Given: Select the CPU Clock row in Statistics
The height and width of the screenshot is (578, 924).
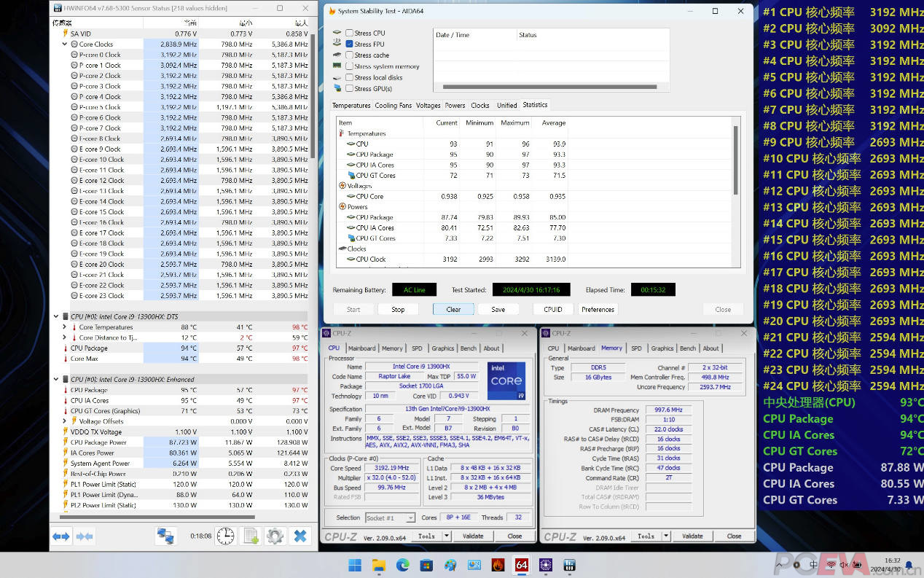Looking at the screenshot, I should pos(534,259).
